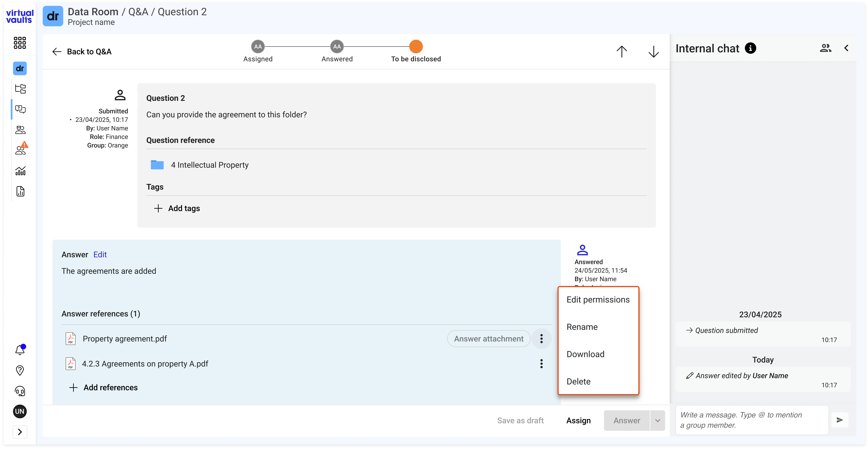
Task: Click the Answer attachment tag
Action: tap(489, 339)
